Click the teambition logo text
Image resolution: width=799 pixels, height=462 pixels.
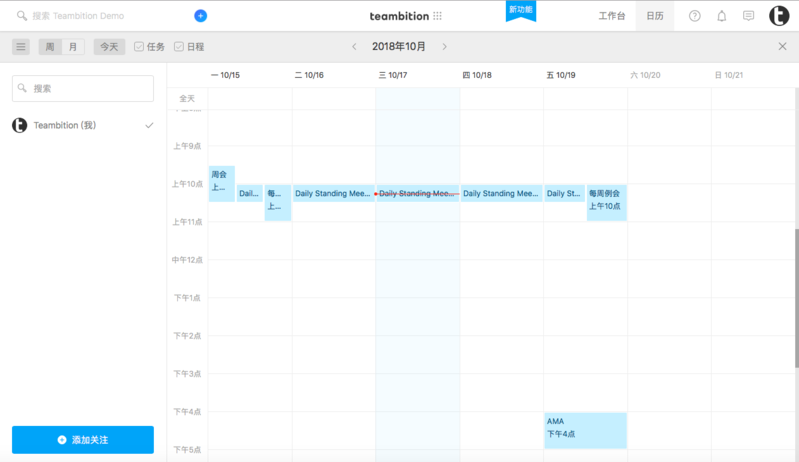(x=399, y=16)
